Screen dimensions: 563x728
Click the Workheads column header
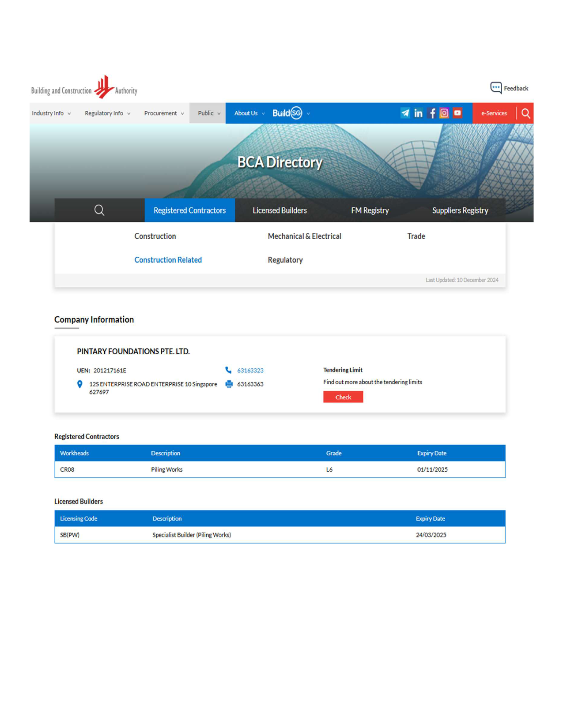pos(74,453)
